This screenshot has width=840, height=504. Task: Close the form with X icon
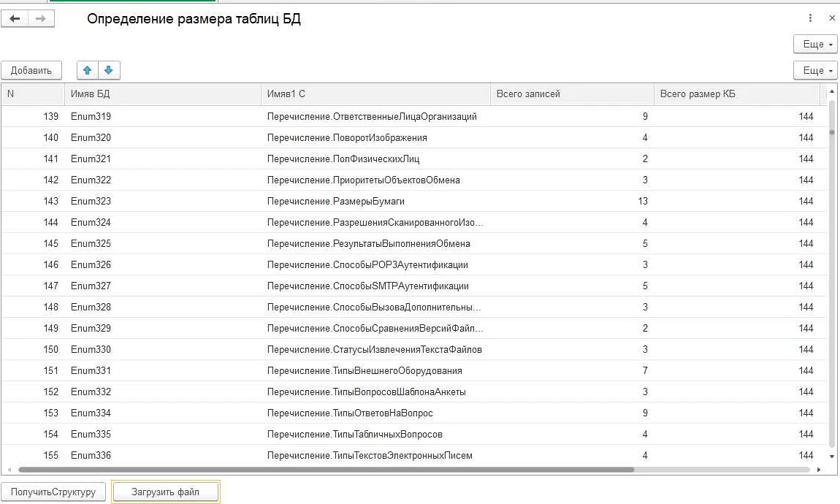click(x=832, y=18)
